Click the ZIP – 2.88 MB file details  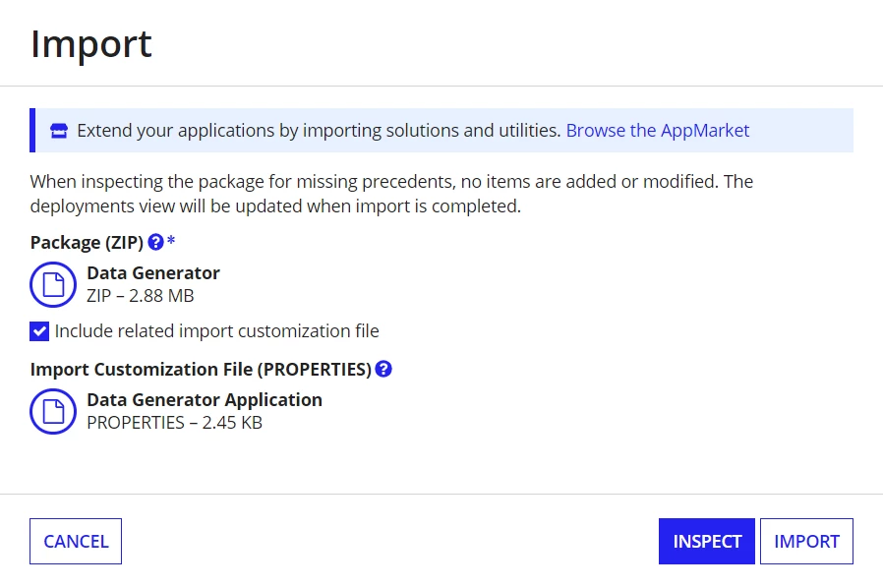point(141,296)
